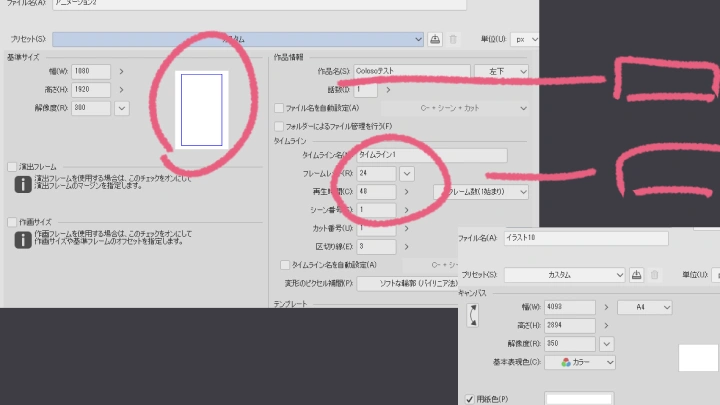Click the register preset icon in animation dialog
The image size is (720, 405).
tap(435, 39)
